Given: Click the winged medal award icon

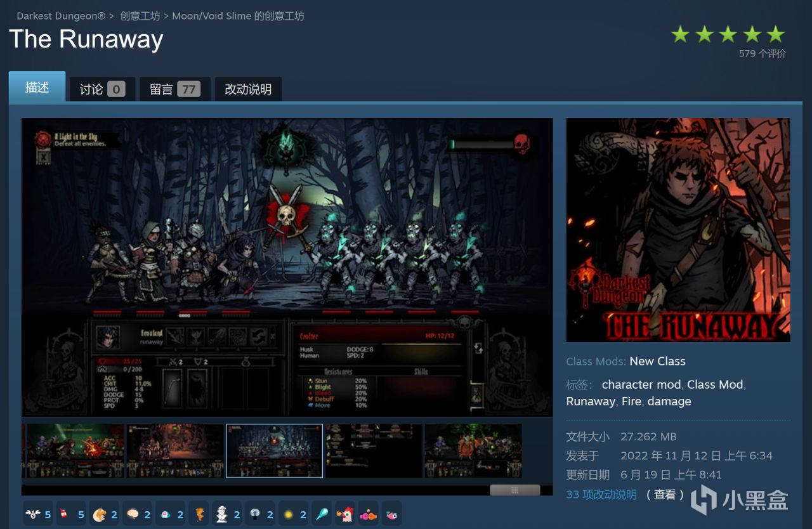Looking at the screenshot, I should 33,514.
